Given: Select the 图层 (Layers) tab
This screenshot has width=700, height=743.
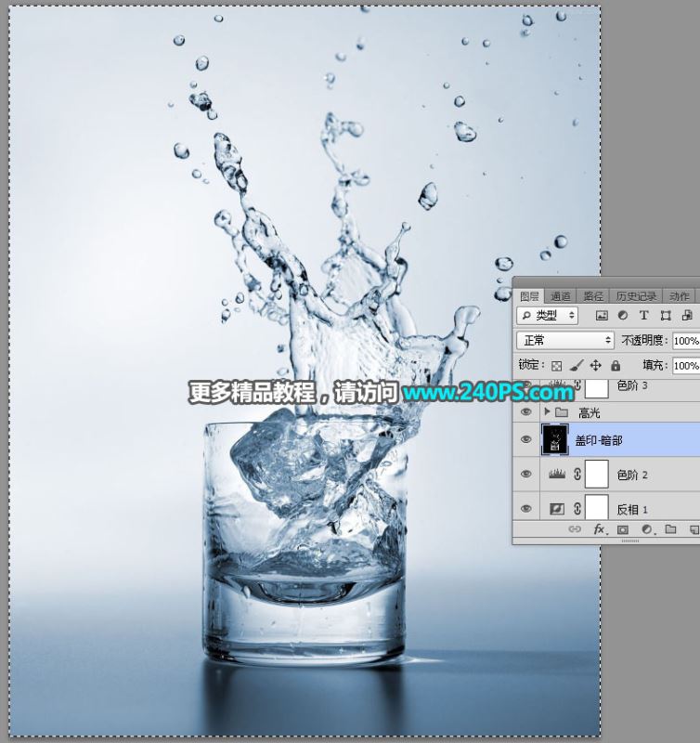Looking at the screenshot, I should pos(529,296).
